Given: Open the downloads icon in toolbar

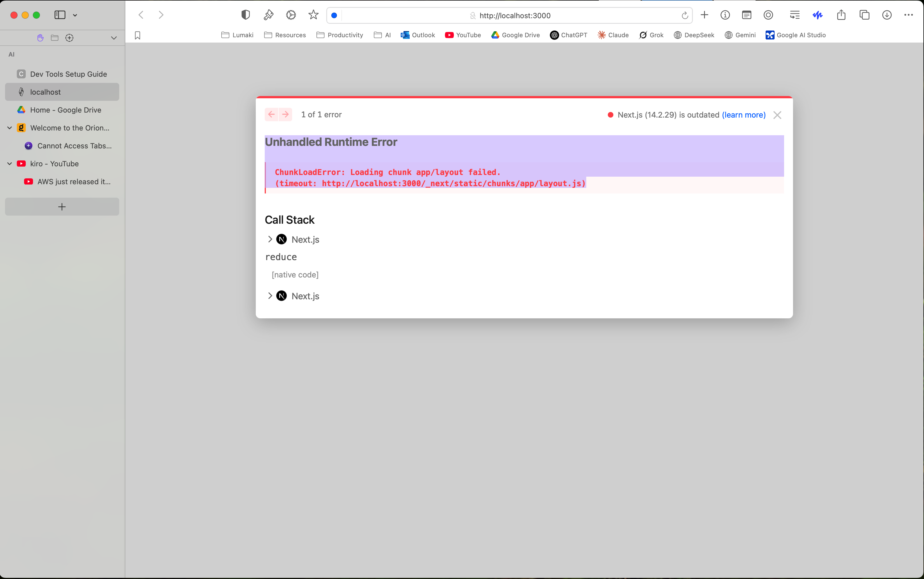Looking at the screenshot, I should (x=887, y=15).
